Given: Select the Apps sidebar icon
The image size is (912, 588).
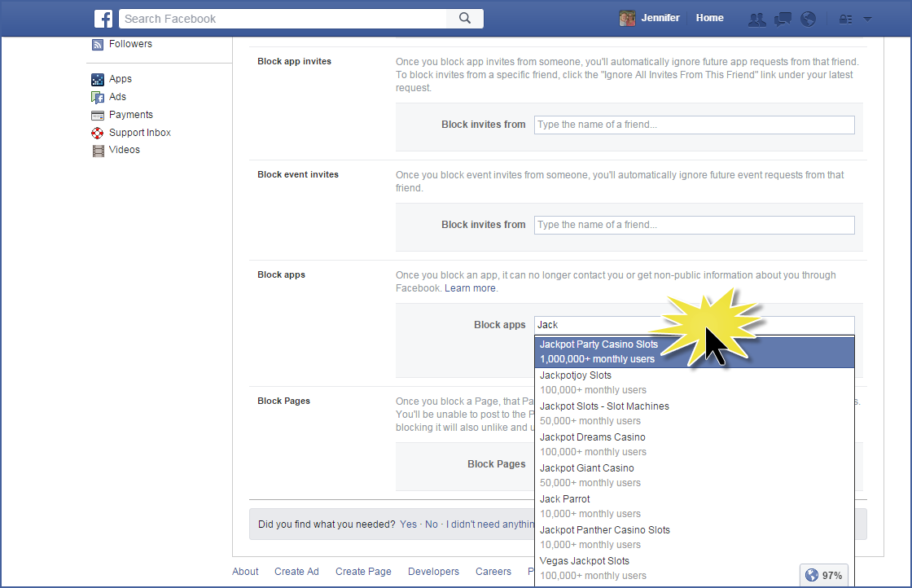Looking at the screenshot, I should point(98,79).
